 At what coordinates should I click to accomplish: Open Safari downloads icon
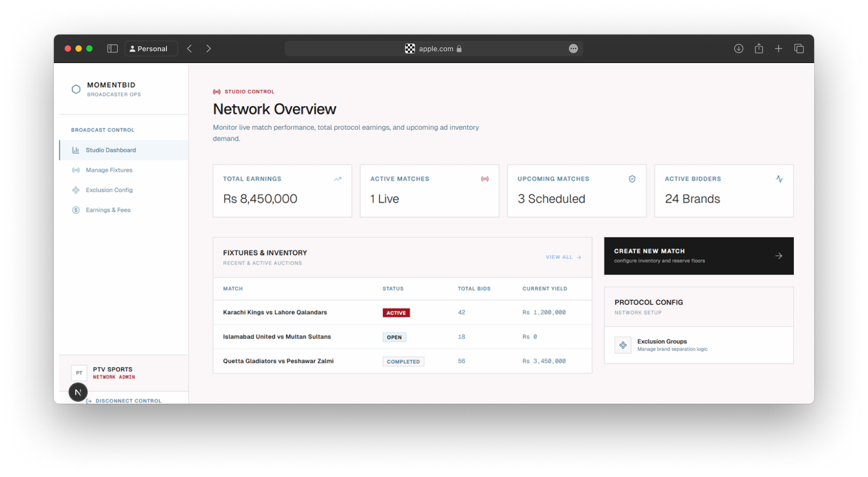(739, 49)
